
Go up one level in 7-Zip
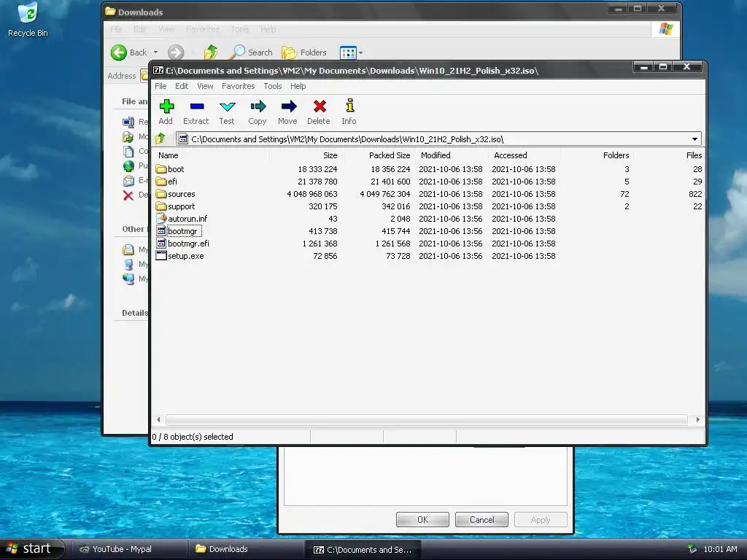(160, 139)
